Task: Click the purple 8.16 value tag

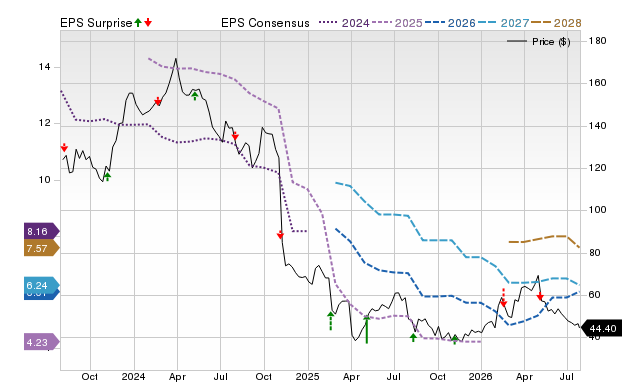Action: [42, 231]
